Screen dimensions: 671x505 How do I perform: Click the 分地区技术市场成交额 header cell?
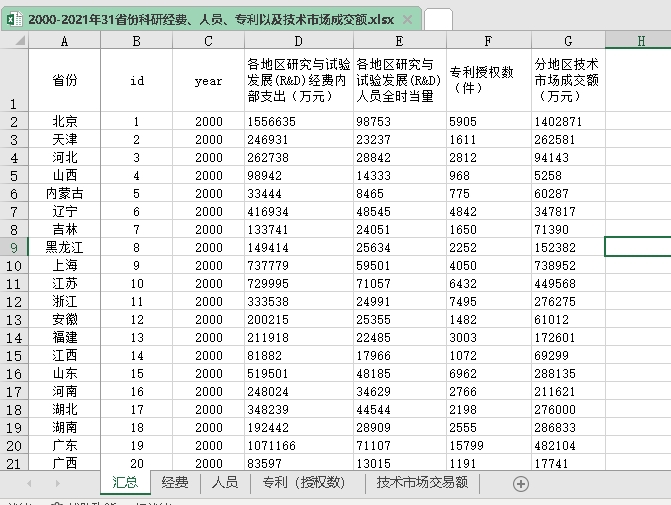click(x=568, y=80)
